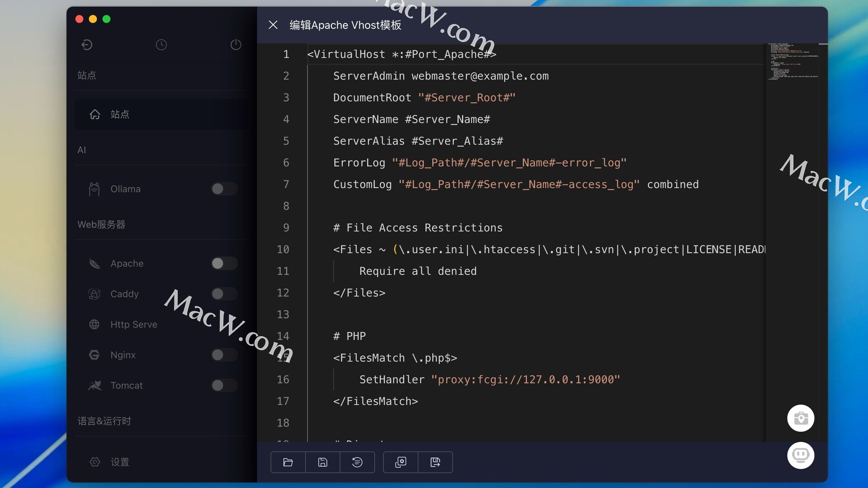The width and height of the screenshot is (868, 488).
Task: Click the </Files> closing tag
Action: tap(359, 293)
